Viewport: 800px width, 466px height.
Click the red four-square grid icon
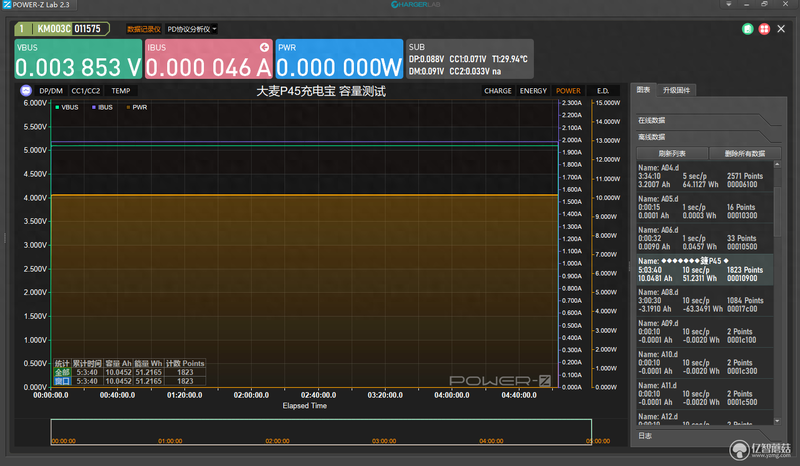764,29
